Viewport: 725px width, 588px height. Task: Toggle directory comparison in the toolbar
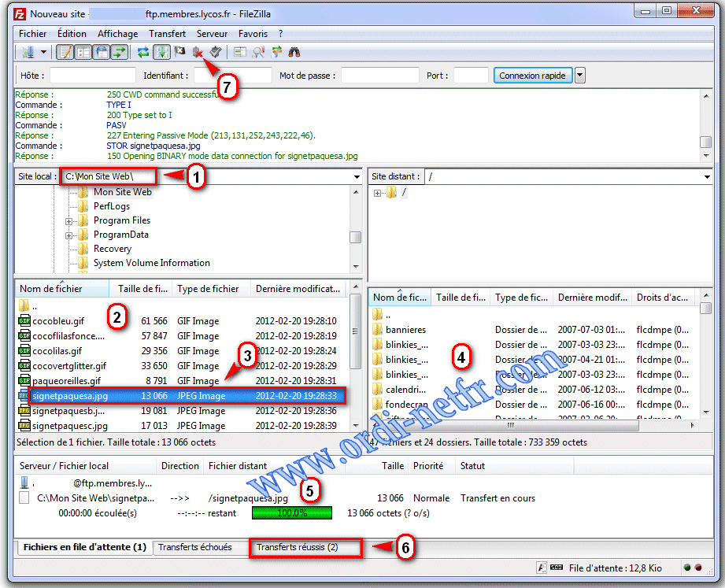[258, 52]
